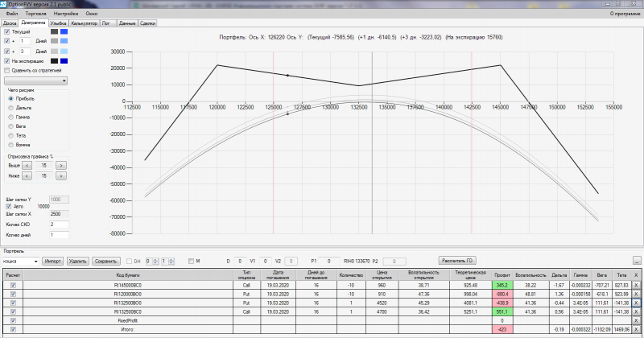Viewport: 644px width, 338px height.
Task: Uncheck Расчет for FixedProfit row
Action: tap(13, 320)
